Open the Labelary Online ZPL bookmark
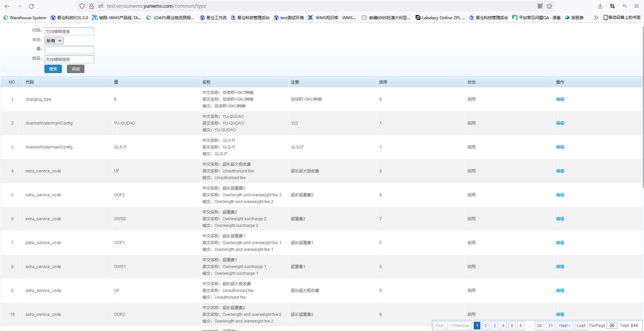This screenshot has height=331, width=644. click(x=440, y=18)
